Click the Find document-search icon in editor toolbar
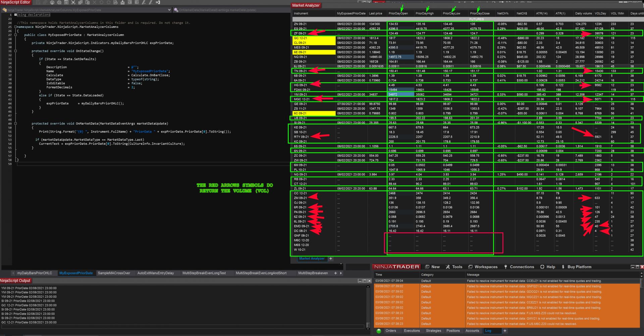This screenshot has height=336, width=644. pyautogui.click(x=115, y=2)
